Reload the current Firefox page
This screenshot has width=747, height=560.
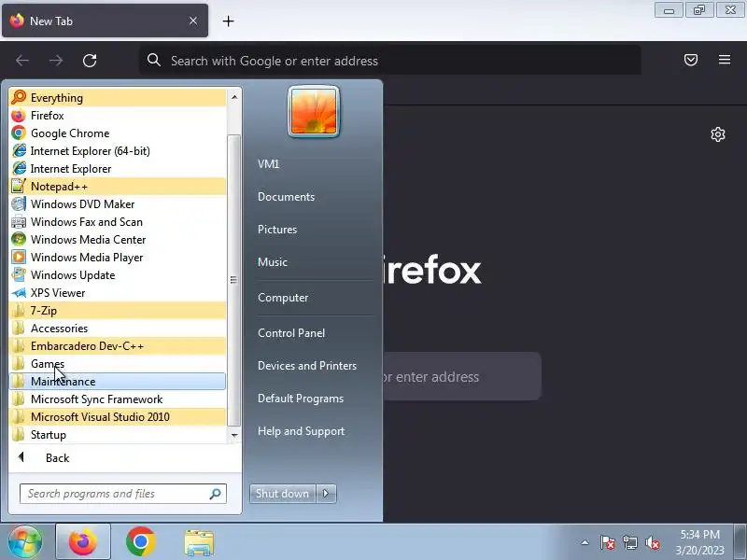(90, 61)
